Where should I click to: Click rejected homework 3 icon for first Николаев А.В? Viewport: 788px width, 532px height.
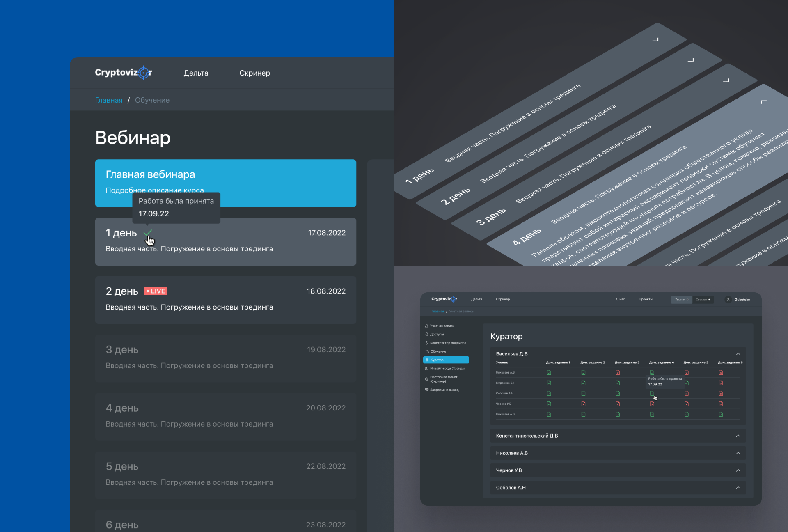(618, 372)
